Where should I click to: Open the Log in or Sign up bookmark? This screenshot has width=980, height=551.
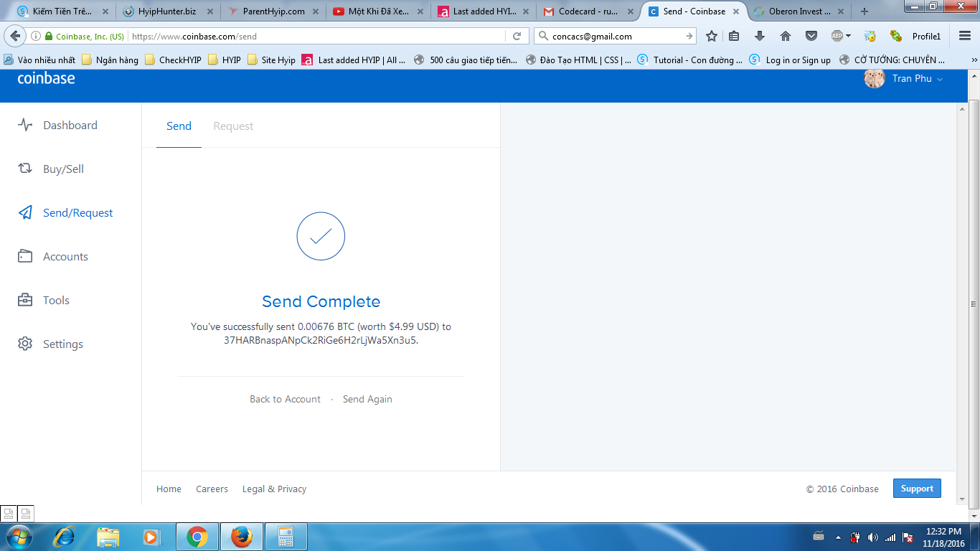pyautogui.click(x=790, y=60)
